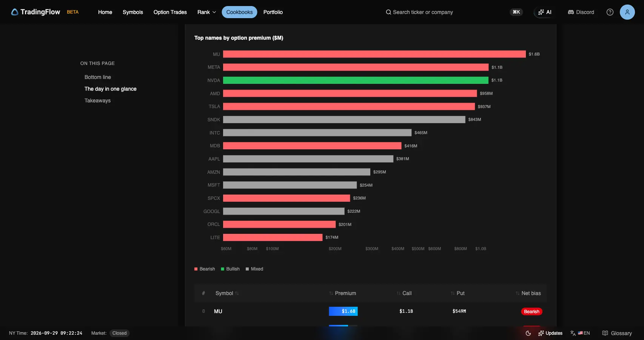This screenshot has height=340, width=644.
Task: Toggle Mixed legend series
Action: [254, 269]
